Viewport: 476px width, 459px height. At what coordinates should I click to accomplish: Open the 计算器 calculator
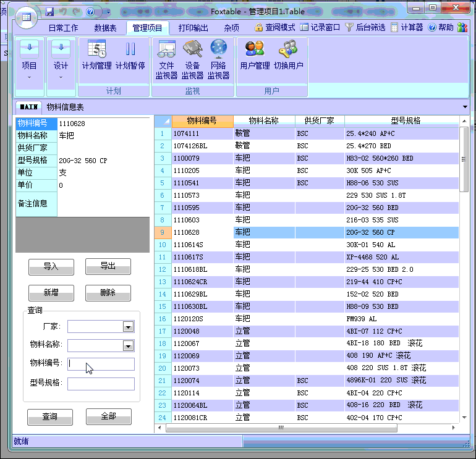(x=407, y=28)
